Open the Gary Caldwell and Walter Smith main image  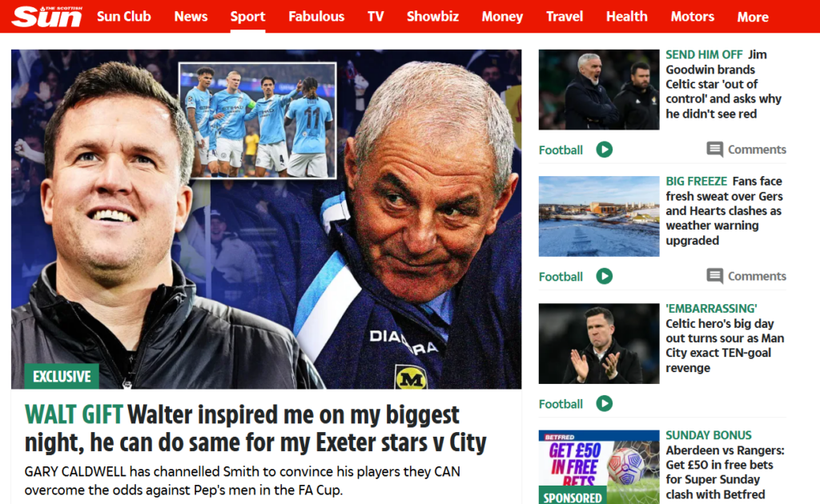click(x=266, y=219)
